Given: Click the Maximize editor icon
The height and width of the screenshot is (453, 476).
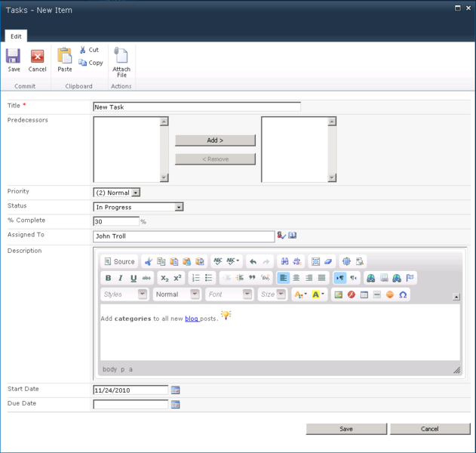Looking at the screenshot, I should 346,261.
